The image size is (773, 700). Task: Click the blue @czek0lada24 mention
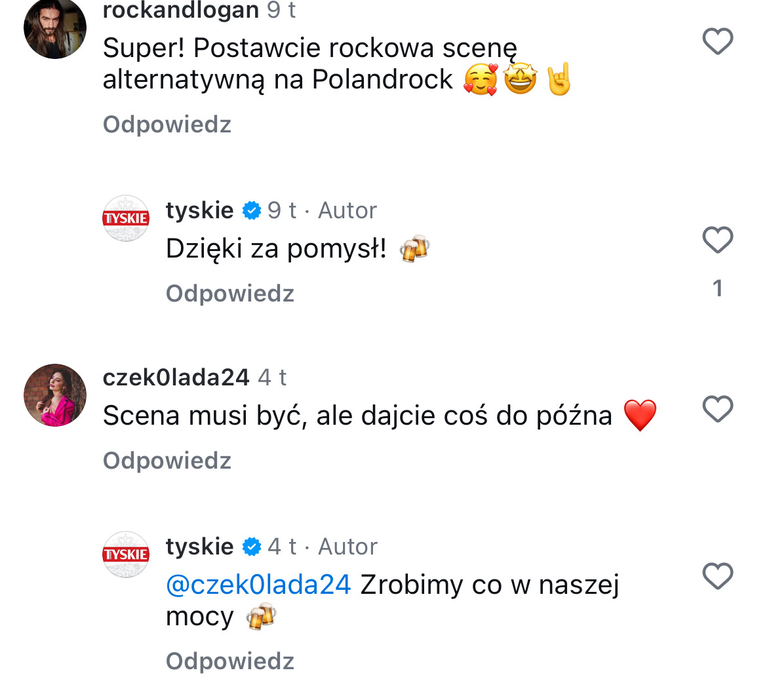258,585
